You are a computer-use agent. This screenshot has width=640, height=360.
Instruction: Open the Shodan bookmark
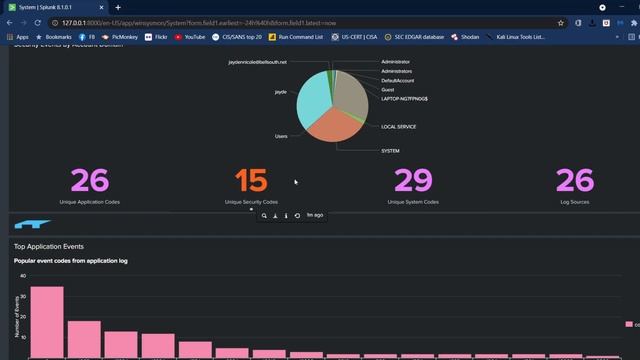465,37
